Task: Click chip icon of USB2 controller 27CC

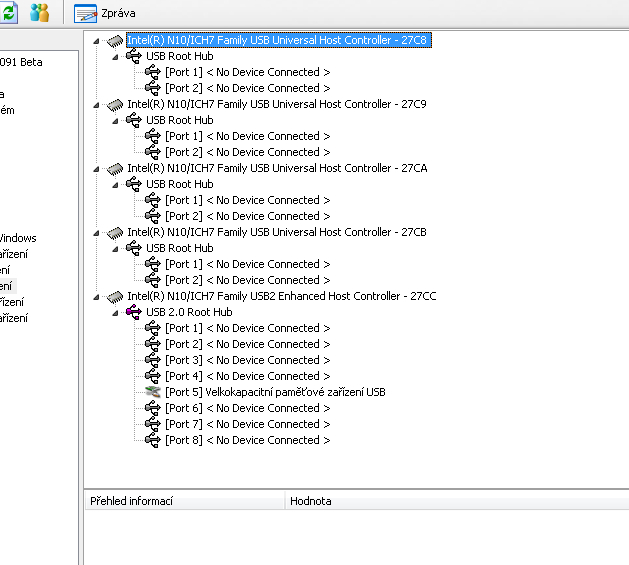Action: coord(115,297)
